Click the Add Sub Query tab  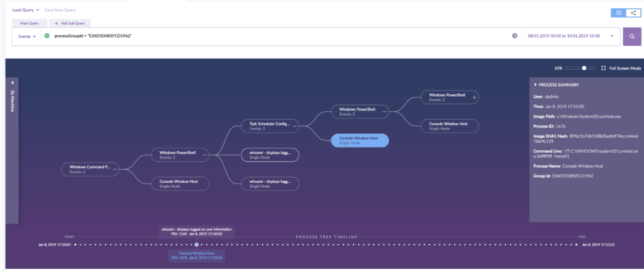71,23
